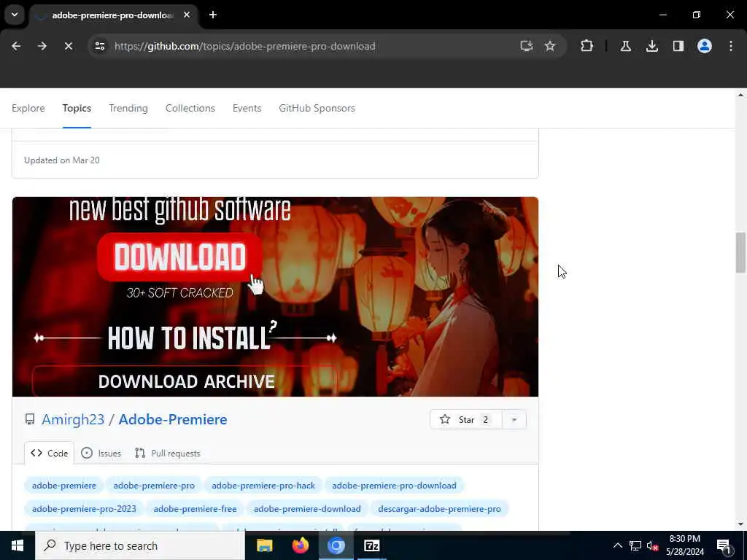Viewport: 747px width, 560px height.
Task: Click the Chrome taskbar icon
Action: [336, 545]
